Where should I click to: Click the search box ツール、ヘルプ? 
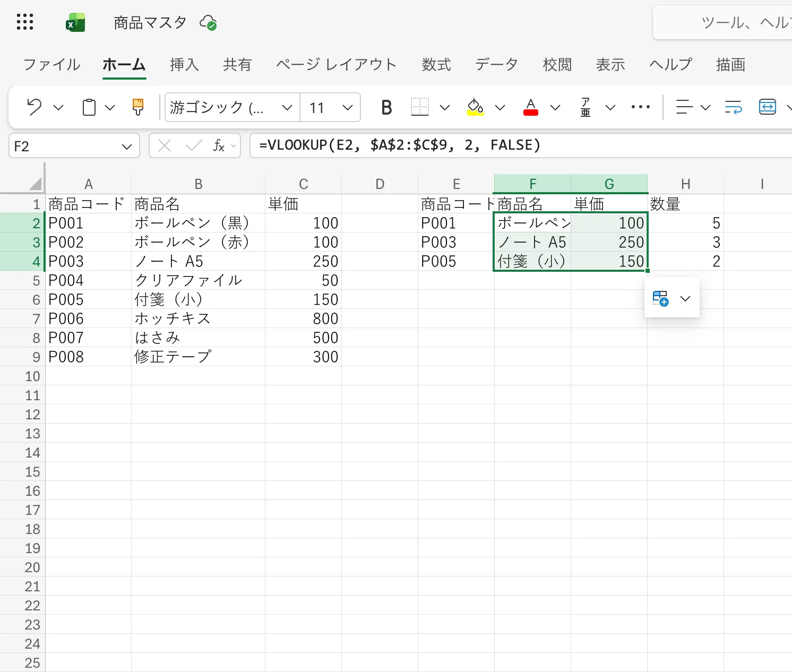[722, 23]
